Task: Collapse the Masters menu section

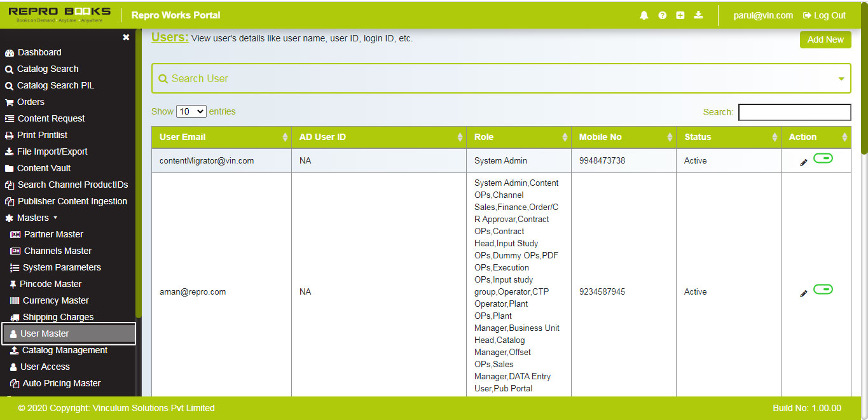Action: [x=32, y=218]
